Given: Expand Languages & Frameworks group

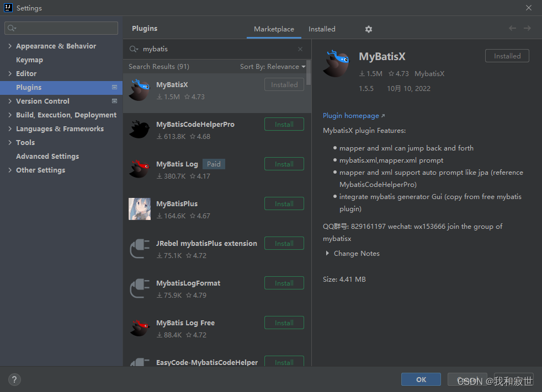Looking at the screenshot, I should coord(10,129).
